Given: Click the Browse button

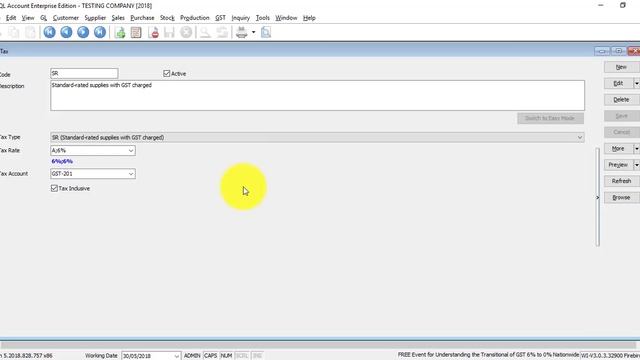Looking at the screenshot, I should (x=621, y=198).
